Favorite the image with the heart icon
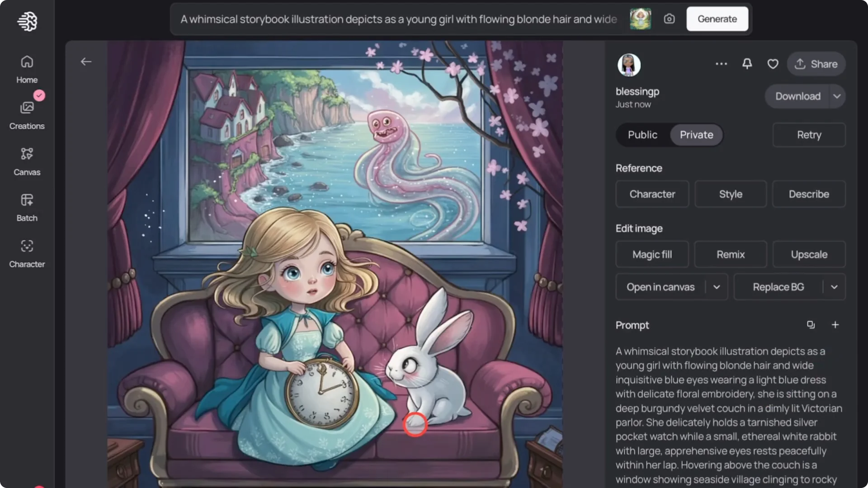This screenshot has height=488, width=868. [x=773, y=64]
